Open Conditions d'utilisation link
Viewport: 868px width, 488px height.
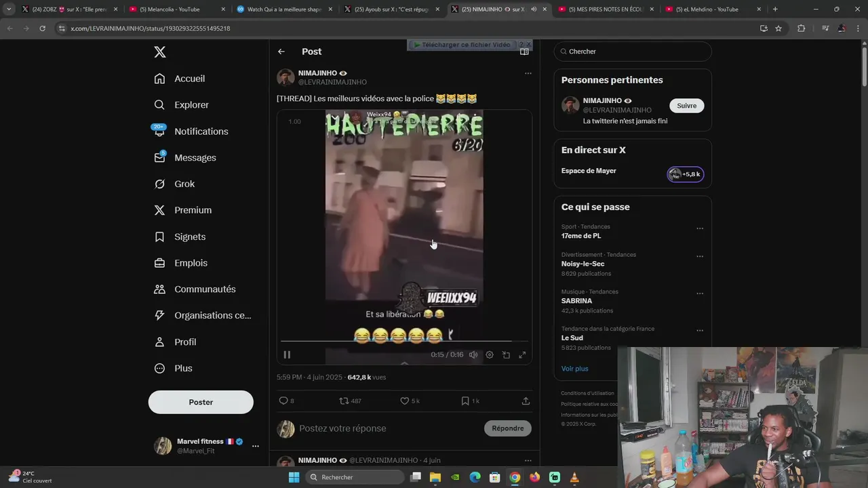point(587,393)
